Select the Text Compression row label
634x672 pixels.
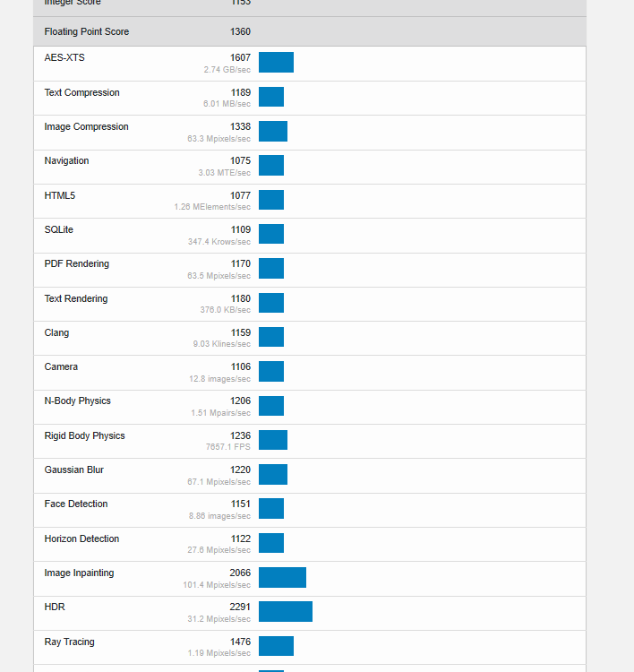pyautogui.click(x=81, y=93)
